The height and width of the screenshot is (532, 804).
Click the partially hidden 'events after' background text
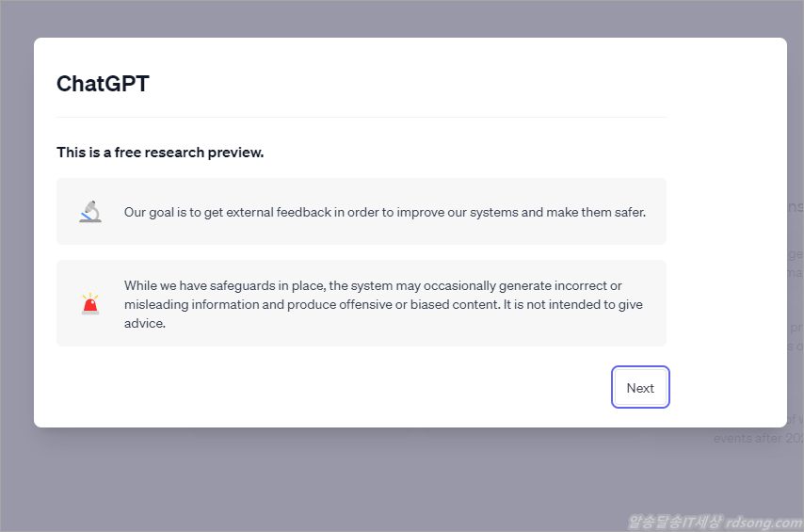coord(748,438)
